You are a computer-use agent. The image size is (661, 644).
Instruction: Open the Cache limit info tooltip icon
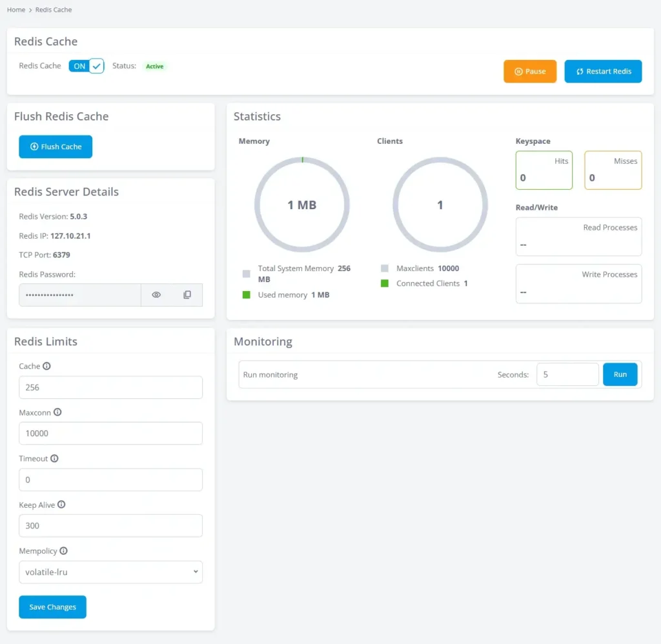tap(46, 366)
